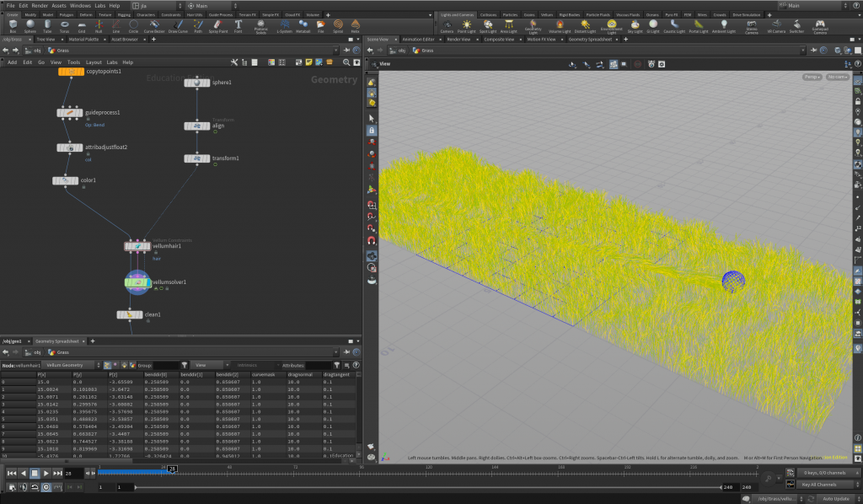The height and width of the screenshot is (504, 863).
Task: Click the Play forward button
Action: [46, 473]
